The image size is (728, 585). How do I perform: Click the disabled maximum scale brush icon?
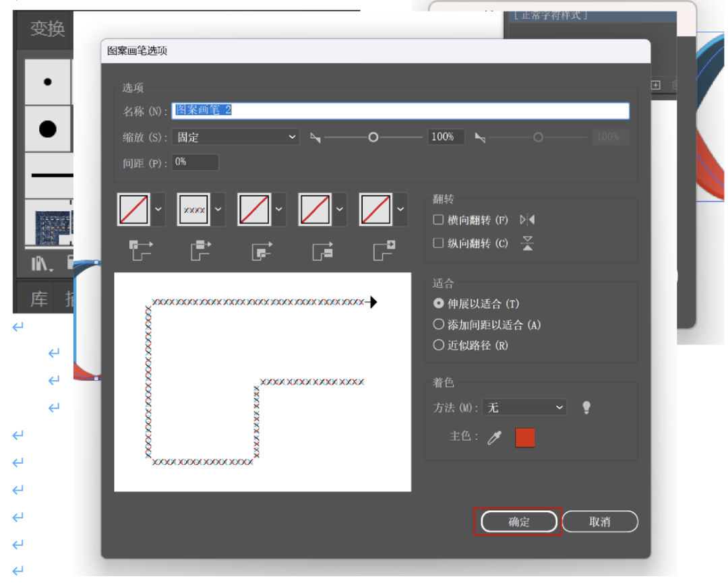pos(480,137)
